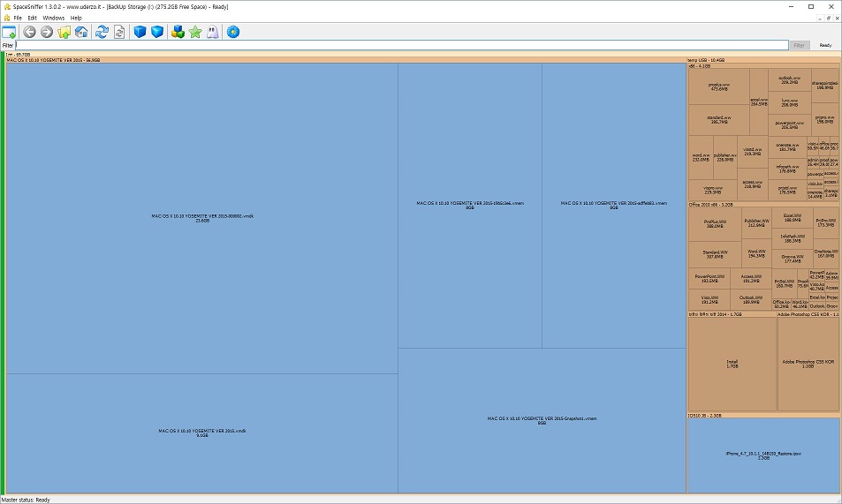The image size is (842, 504).
Task: Go up one level with folder-up icon
Action: pos(64,32)
